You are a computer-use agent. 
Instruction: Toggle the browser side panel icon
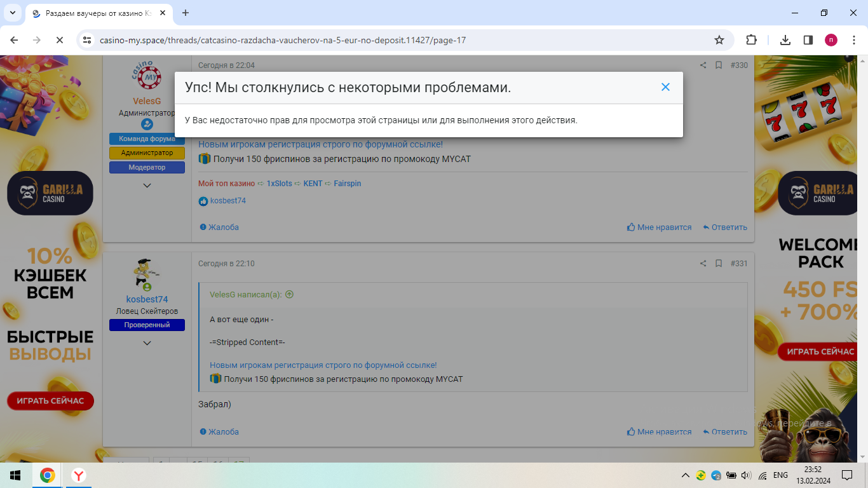click(808, 40)
